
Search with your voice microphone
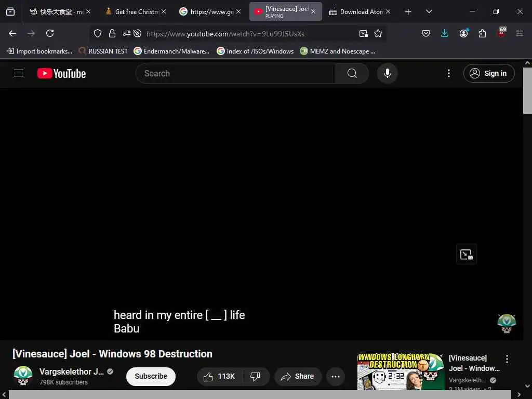pos(387,73)
